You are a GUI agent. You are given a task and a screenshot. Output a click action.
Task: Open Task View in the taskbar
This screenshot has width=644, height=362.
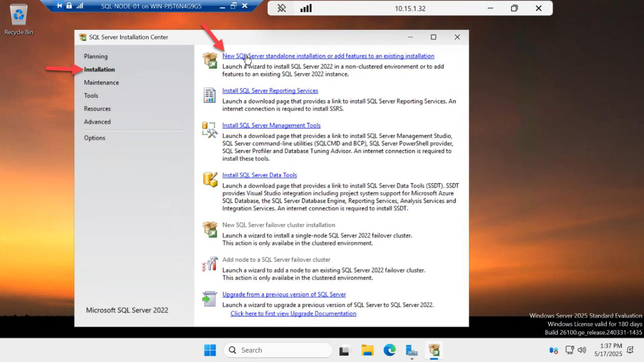(345, 350)
